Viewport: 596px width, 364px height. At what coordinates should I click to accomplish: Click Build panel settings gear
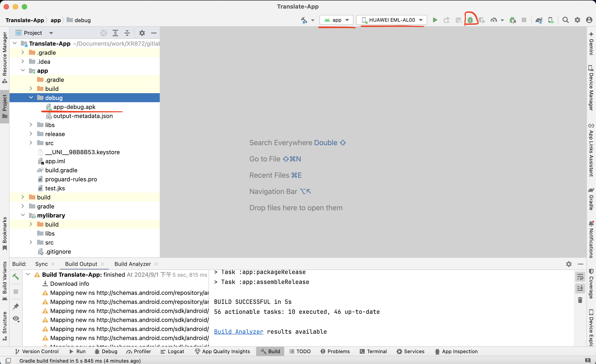tap(569, 264)
